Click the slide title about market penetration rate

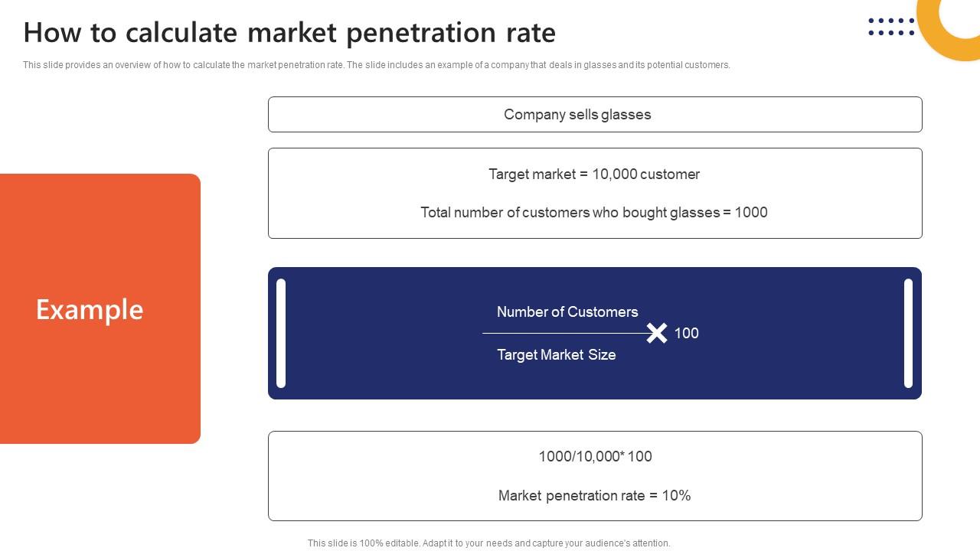click(x=289, y=33)
